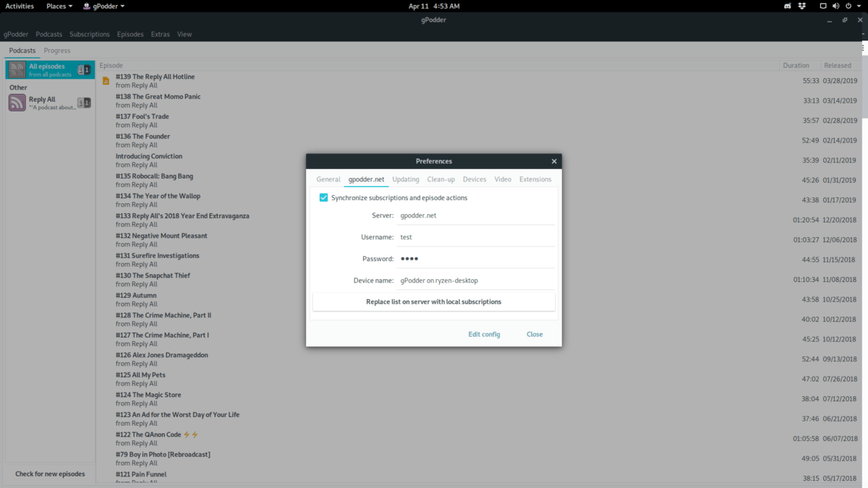Click the volume speaker icon
868x488 pixels.
(838, 6)
